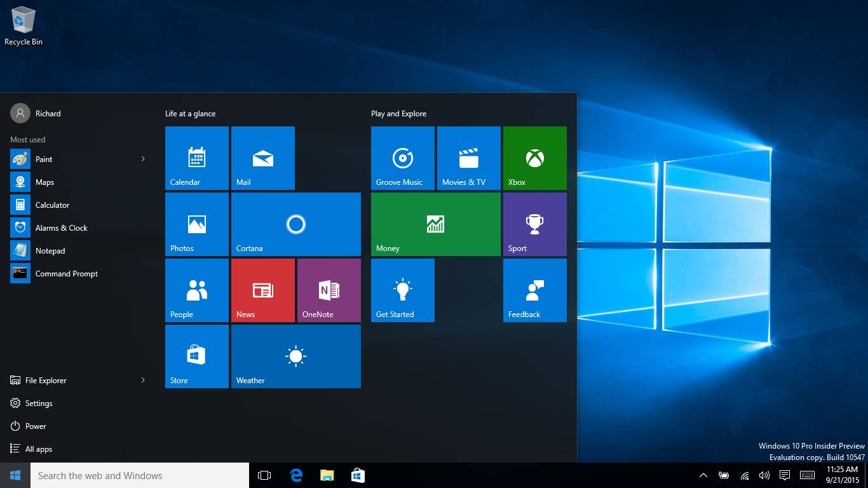Viewport: 868px width, 488px height.
Task: Open the Weather tile
Action: [x=296, y=356]
